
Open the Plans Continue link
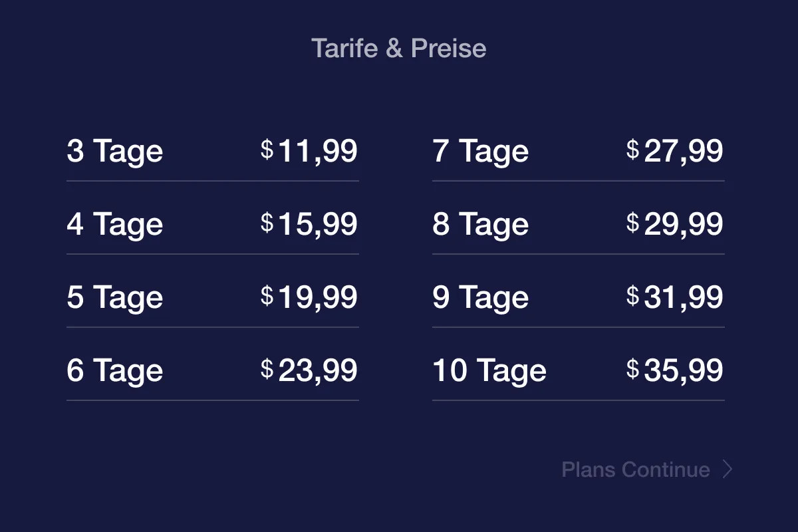click(636, 469)
